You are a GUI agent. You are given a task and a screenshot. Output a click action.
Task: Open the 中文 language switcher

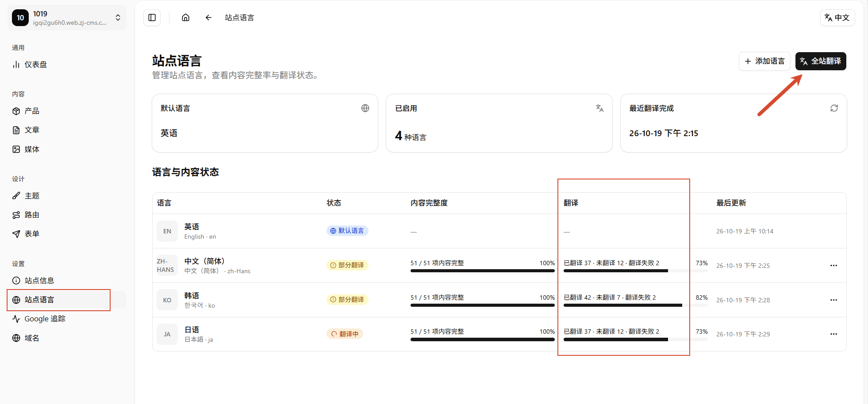tap(837, 18)
